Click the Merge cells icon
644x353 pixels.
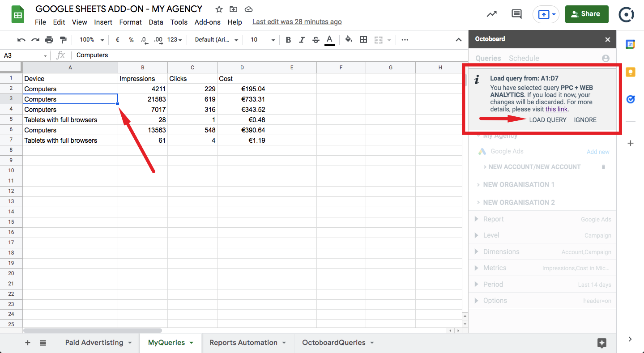[x=378, y=40]
